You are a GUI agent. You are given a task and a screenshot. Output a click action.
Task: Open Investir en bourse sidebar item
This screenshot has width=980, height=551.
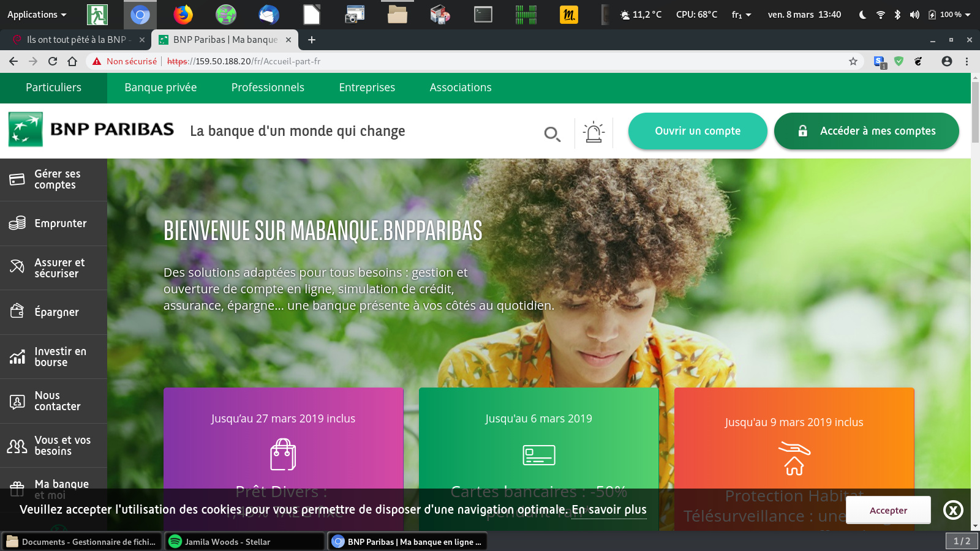click(x=53, y=357)
